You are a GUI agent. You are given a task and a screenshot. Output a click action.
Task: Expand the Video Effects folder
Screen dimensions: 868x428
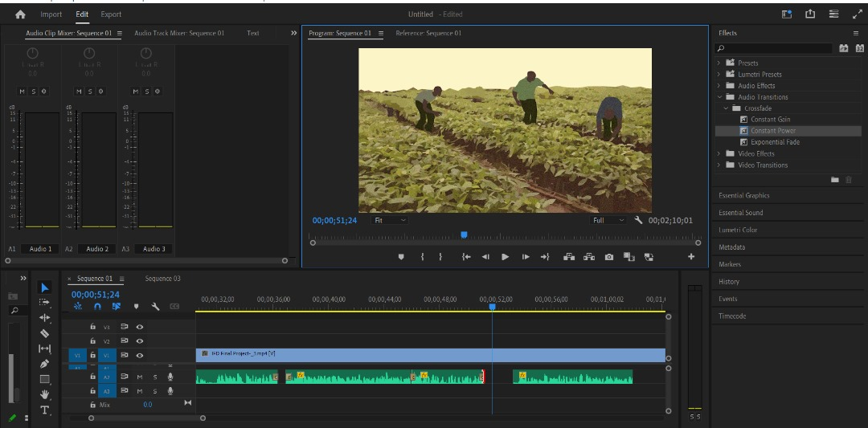click(x=719, y=153)
